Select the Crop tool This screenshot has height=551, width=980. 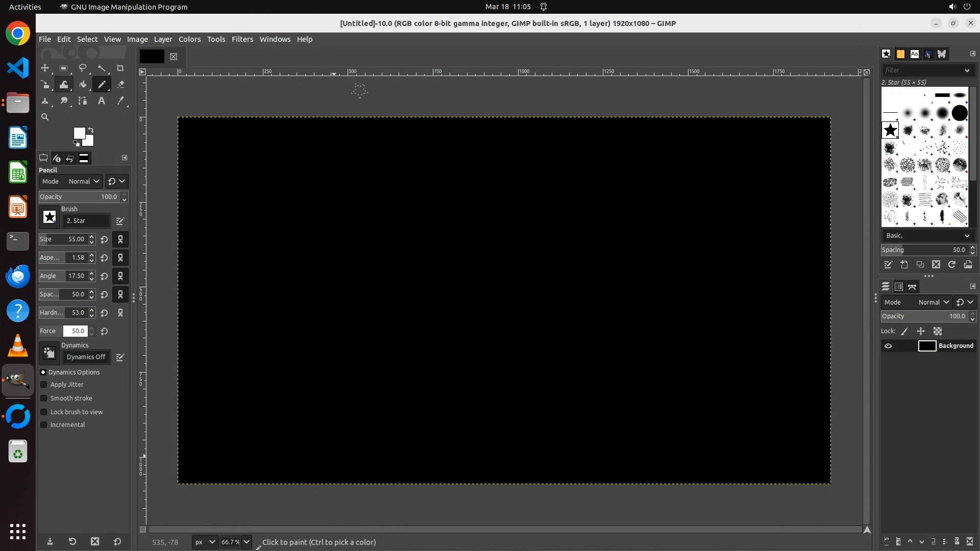[120, 68]
